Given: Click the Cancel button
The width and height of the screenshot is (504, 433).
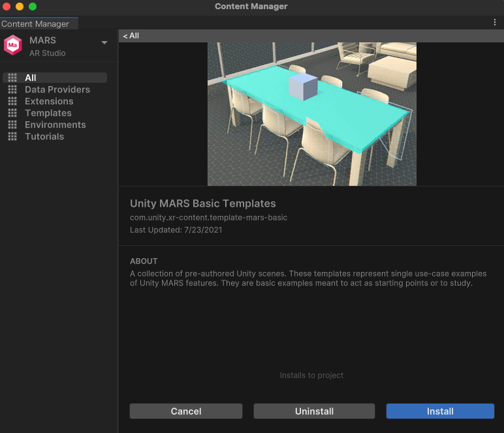Looking at the screenshot, I should pyautogui.click(x=186, y=411).
